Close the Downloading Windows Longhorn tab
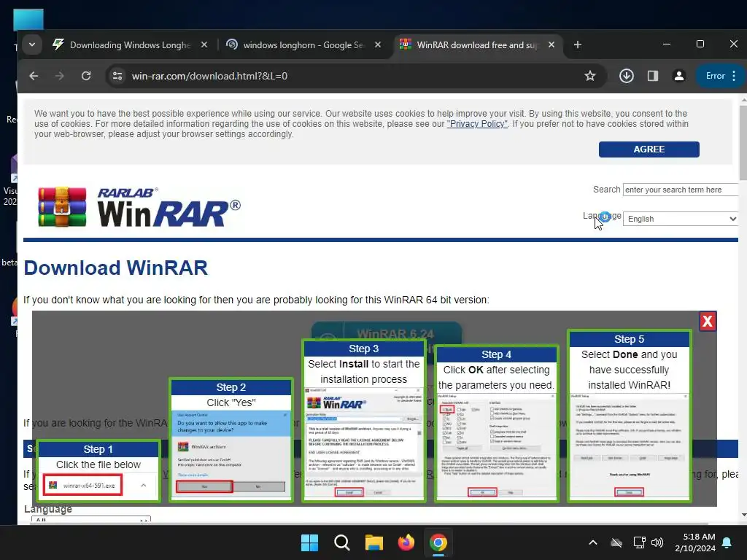Image resolution: width=747 pixels, height=560 pixels. (204, 44)
